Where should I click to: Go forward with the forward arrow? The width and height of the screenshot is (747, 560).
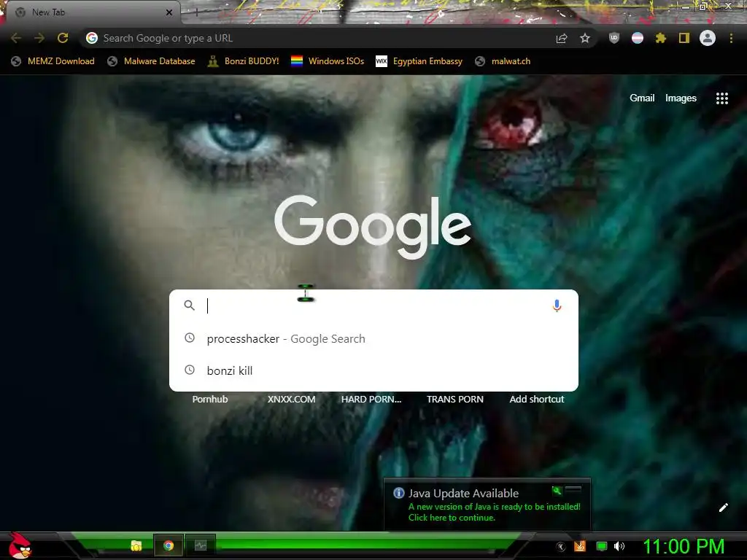tap(39, 38)
